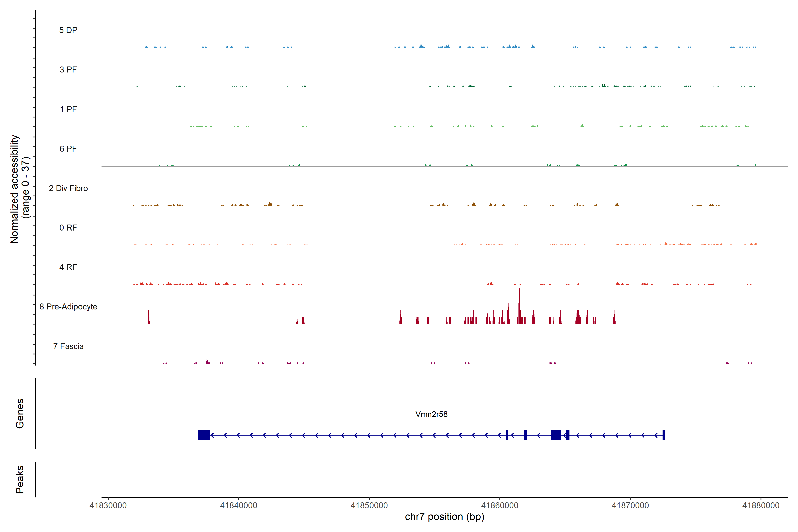The width and height of the screenshot is (798, 532).
Task: Click the Genes panel label
Action: [x=20, y=413]
